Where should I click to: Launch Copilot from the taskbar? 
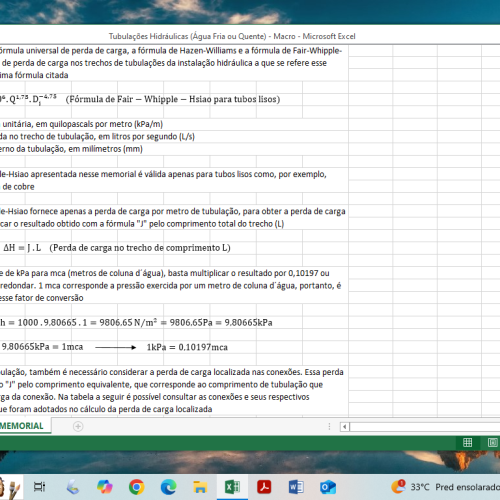(x=105, y=487)
